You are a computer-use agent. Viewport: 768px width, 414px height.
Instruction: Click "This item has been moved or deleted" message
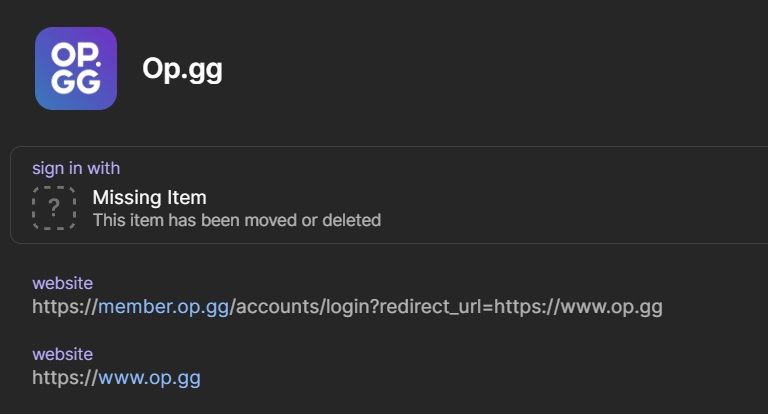click(x=237, y=220)
